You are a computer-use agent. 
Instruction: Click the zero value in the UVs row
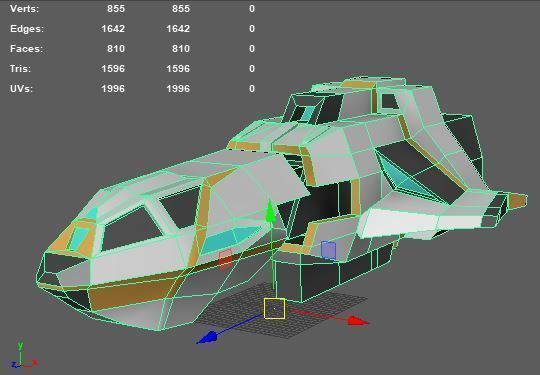click(x=252, y=88)
